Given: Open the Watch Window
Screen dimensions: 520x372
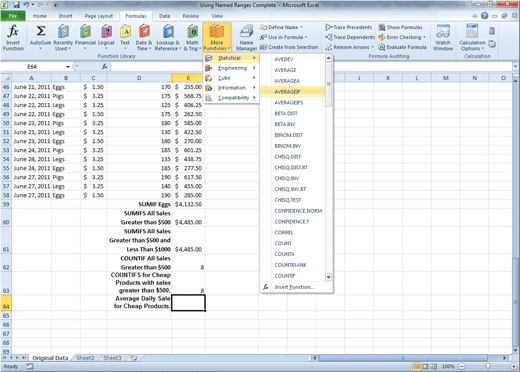Looking at the screenshot, I should pos(443,38).
